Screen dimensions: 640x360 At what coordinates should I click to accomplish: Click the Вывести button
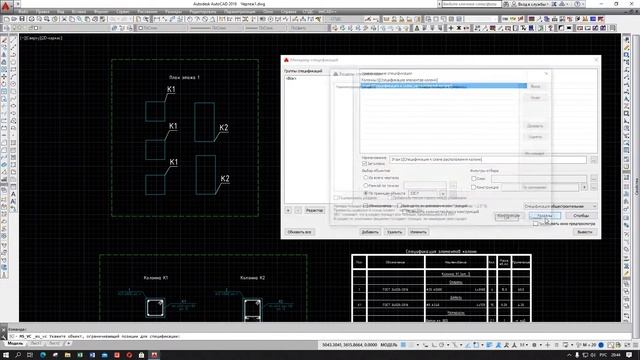584,232
